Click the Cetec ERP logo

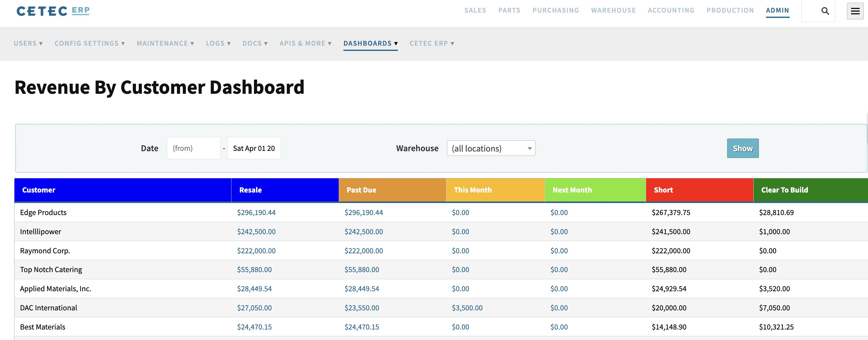pos(53,11)
